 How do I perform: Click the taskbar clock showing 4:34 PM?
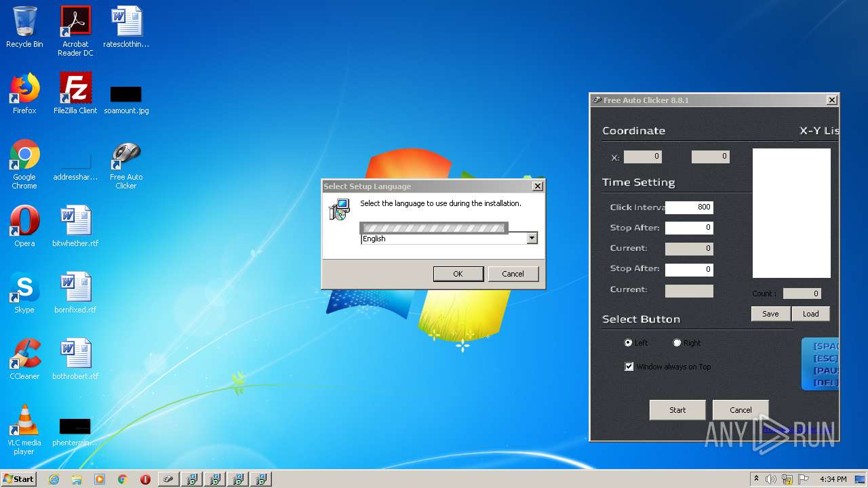[x=833, y=479]
